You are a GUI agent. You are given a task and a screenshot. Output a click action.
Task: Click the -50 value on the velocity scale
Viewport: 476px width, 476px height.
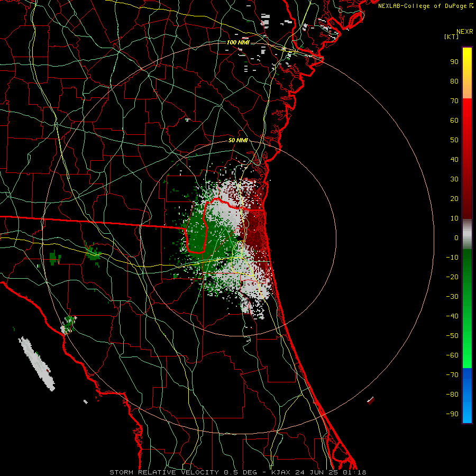pos(452,336)
